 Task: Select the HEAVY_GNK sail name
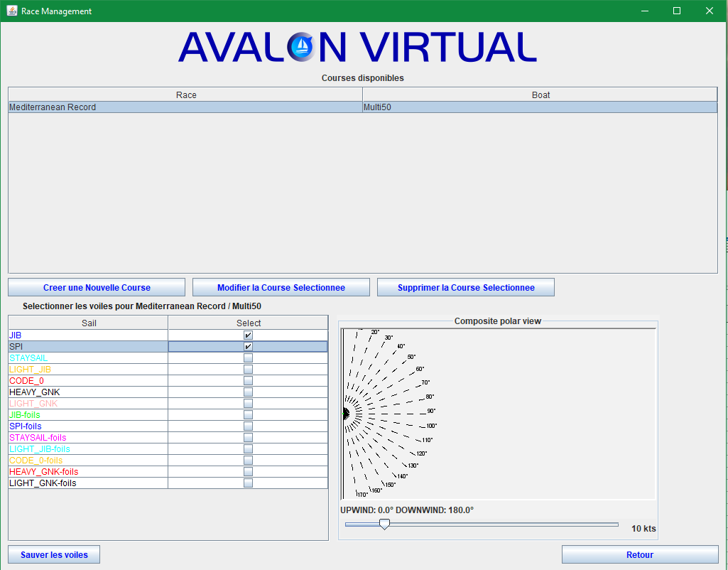(34, 392)
